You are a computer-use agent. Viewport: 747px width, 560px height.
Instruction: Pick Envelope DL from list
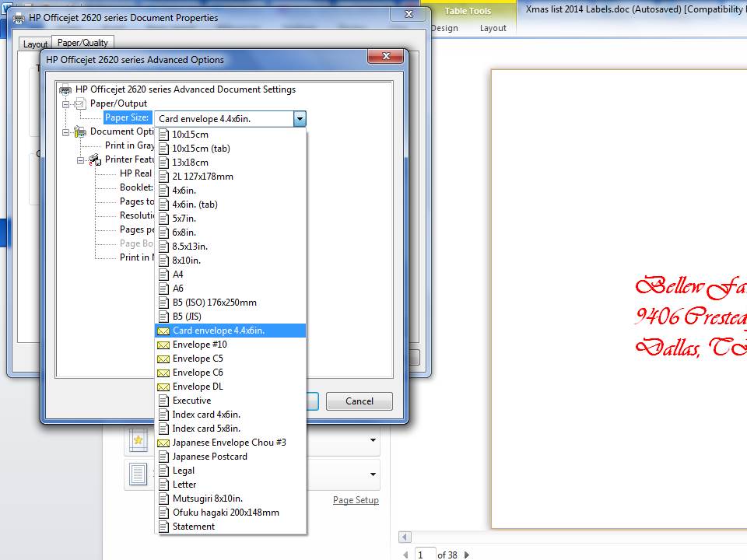(x=230, y=387)
